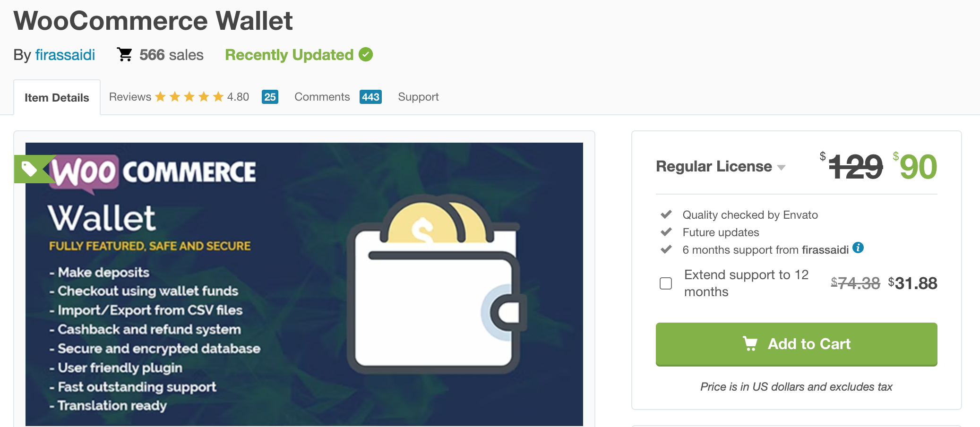Click the blue support info icon
Image resolution: width=980 pixels, height=427 pixels.
coord(858,248)
